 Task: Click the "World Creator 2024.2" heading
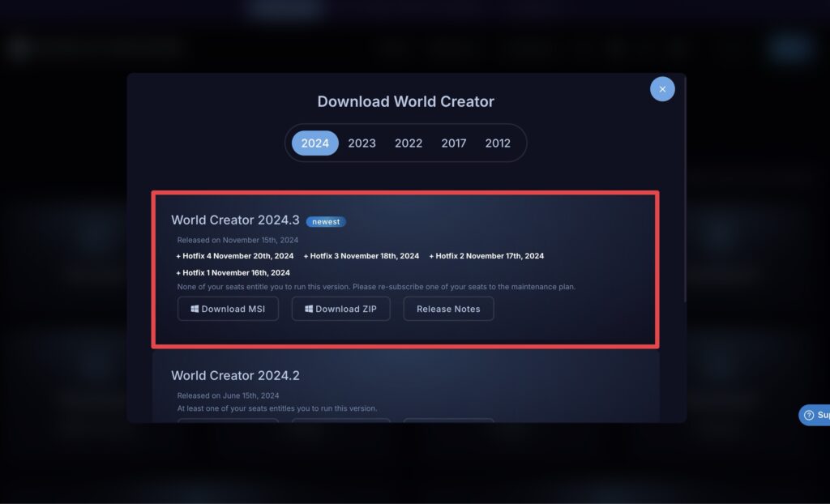[x=236, y=375]
